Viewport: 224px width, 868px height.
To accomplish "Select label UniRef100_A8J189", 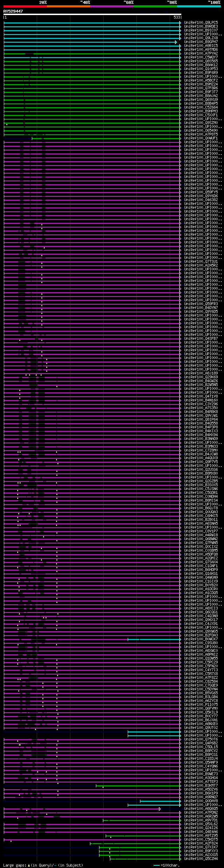I will tap(201, 373).
